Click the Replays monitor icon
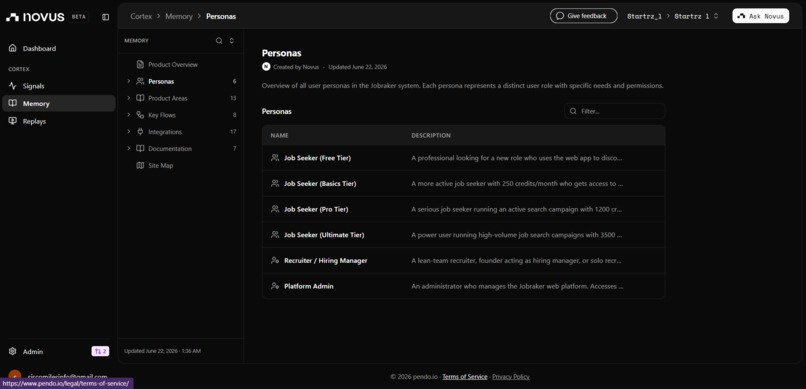 tap(13, 121)
